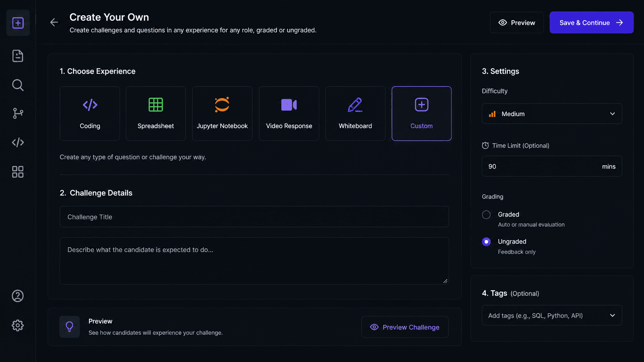The image size is (644, 362).
Task: Click the Save & Continue button
Action: [591, 23]
